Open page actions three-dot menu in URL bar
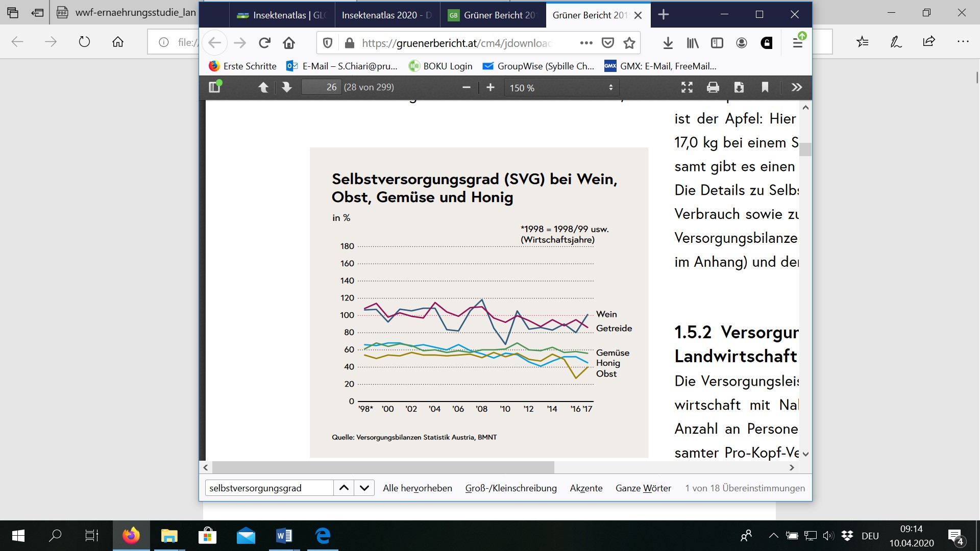The image size is (980, 551). point(586,43)
